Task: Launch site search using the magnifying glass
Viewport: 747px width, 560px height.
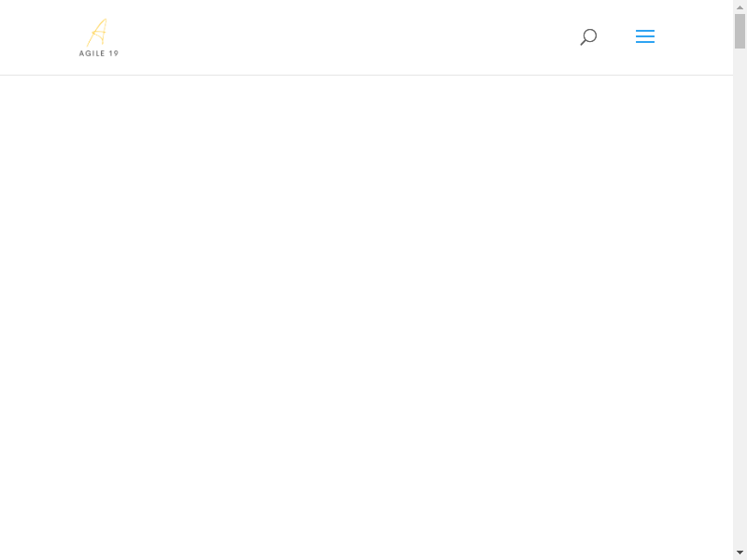Action: point(588,37)
